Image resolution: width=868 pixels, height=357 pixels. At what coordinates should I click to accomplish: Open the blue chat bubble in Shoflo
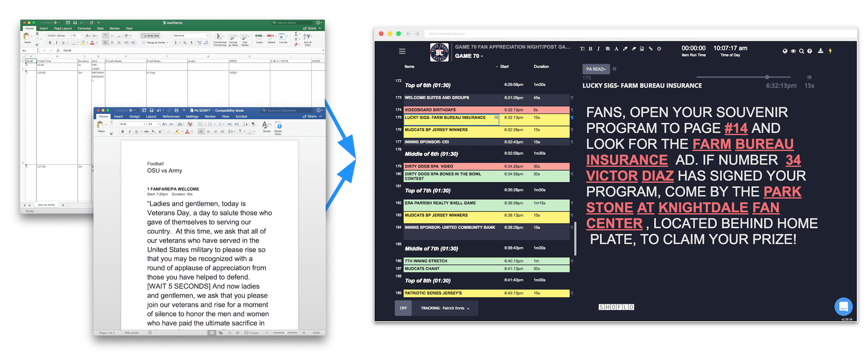coord(843,307)
